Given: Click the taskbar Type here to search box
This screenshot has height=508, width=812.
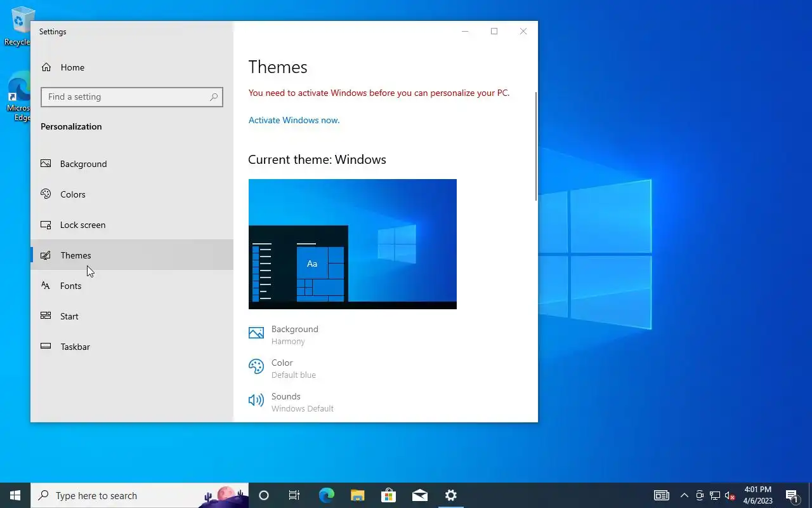Looking at the screenshot, I should (140, 495).
